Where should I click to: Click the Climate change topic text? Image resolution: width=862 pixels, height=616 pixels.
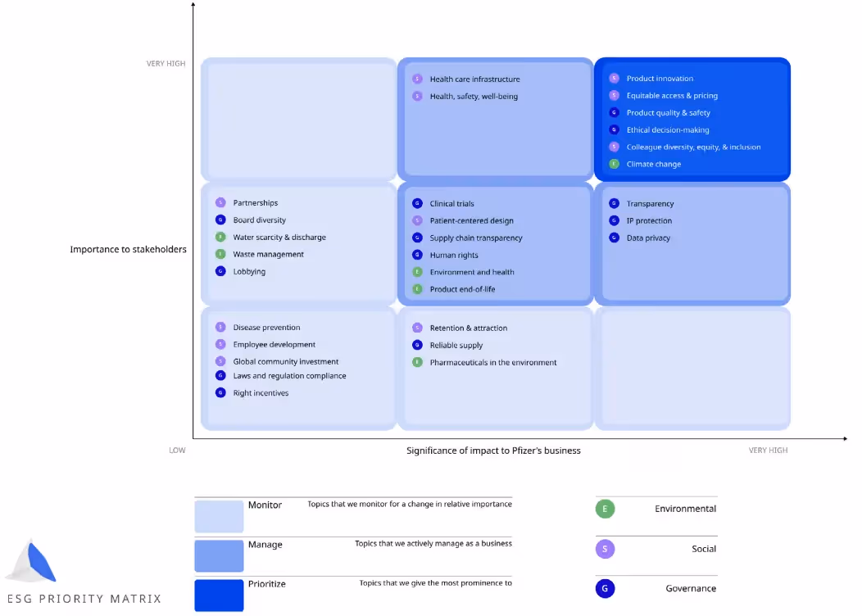coord(654,164)
